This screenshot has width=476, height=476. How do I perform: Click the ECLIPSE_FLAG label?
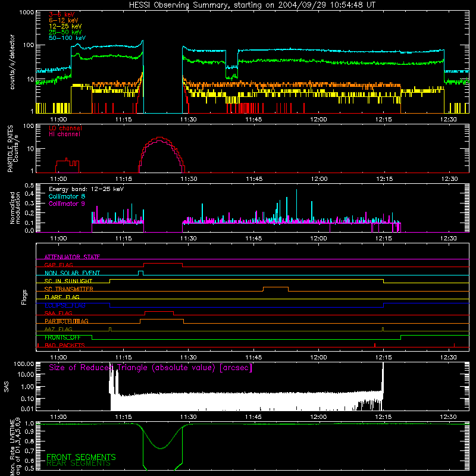pos(65,305)
